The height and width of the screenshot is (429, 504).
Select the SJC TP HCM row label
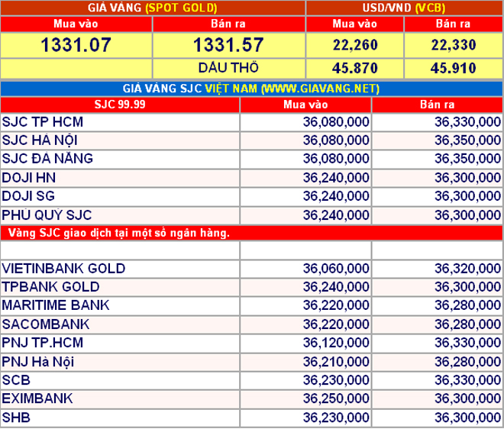tap(43, 122)
